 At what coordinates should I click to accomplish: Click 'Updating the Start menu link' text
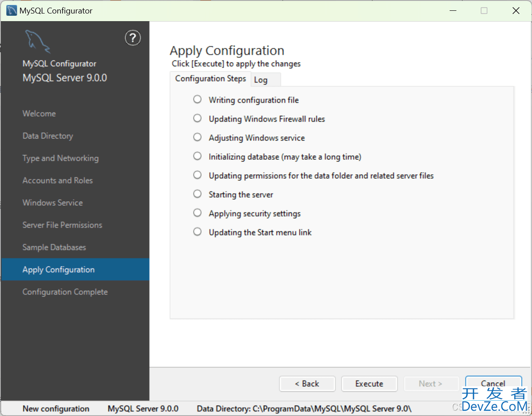pyautogui.click(x=260, y=232)
